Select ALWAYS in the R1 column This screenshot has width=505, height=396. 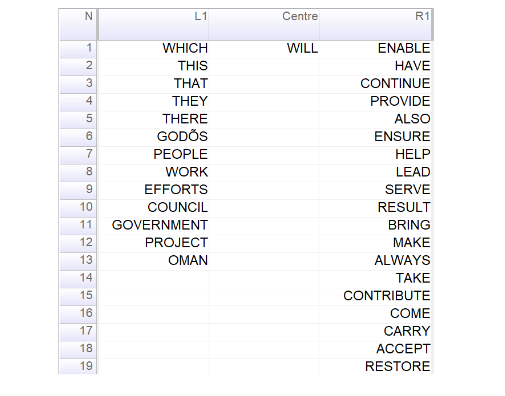pyautogui.click(x=402, y=260)
